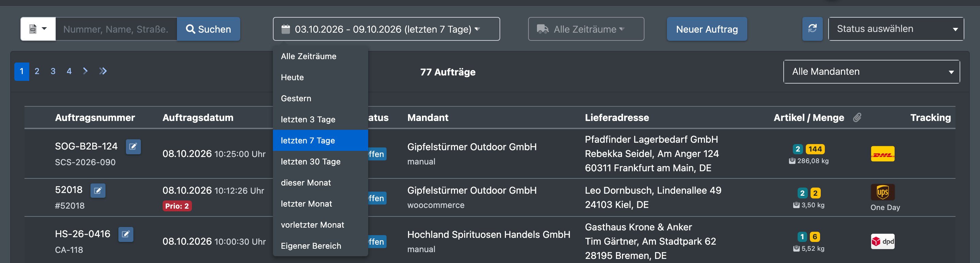Image resolution: width=980 pixels, height=263 pixels.
Task: Go to next page arrow
Action: coord(85,71)
